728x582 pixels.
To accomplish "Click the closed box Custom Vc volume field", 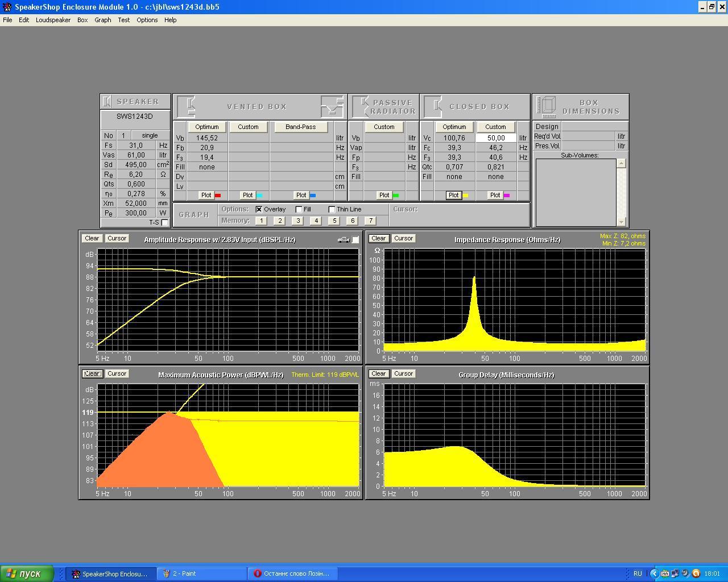I will (495, 138).
